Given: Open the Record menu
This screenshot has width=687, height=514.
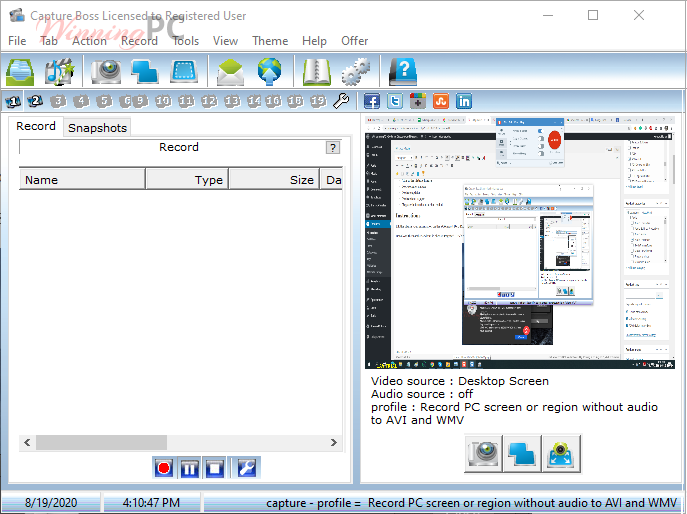Looking at the screenshot, I should (139, 41).
